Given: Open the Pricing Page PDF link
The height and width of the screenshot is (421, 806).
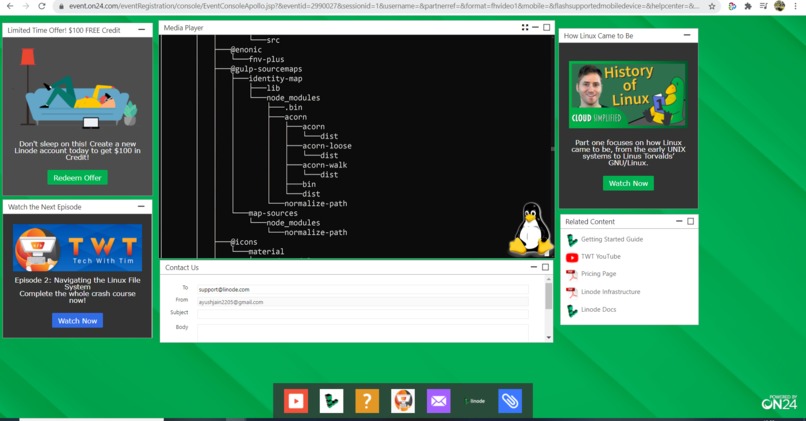Looking at the screenshot, I should click(598, 274).
